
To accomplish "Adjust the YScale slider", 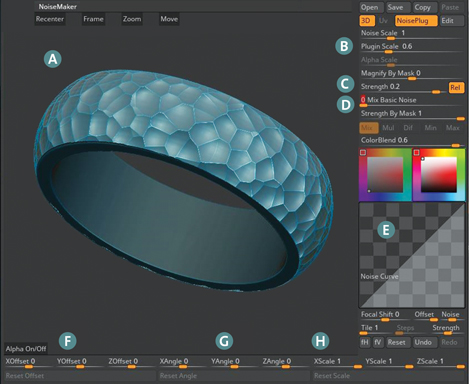I will (389, 363).
